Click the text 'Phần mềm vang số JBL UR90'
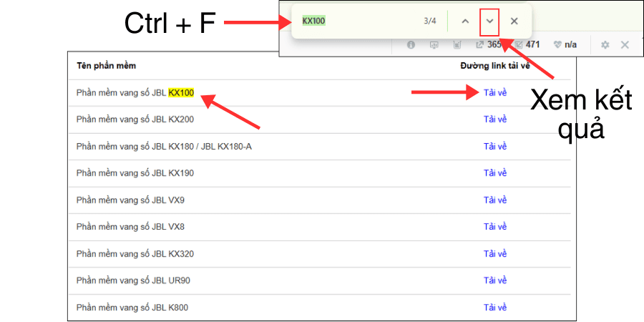 point(134,281)
